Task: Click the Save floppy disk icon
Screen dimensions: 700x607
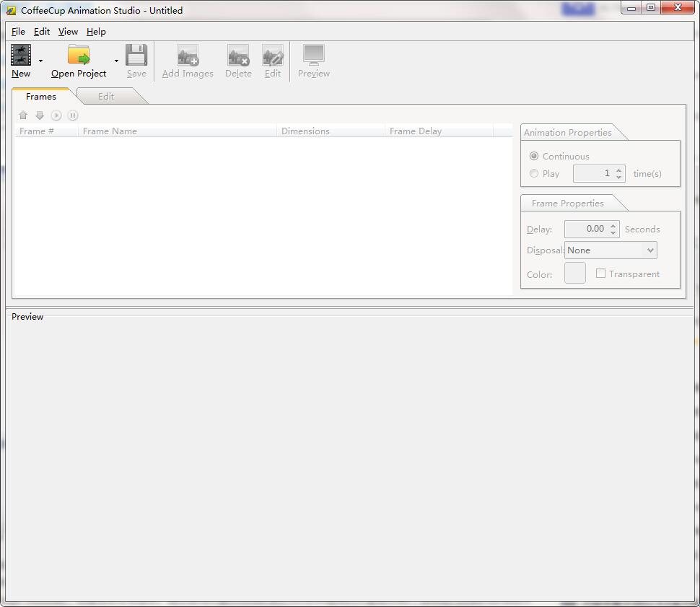Action: (x=136, y=55)
